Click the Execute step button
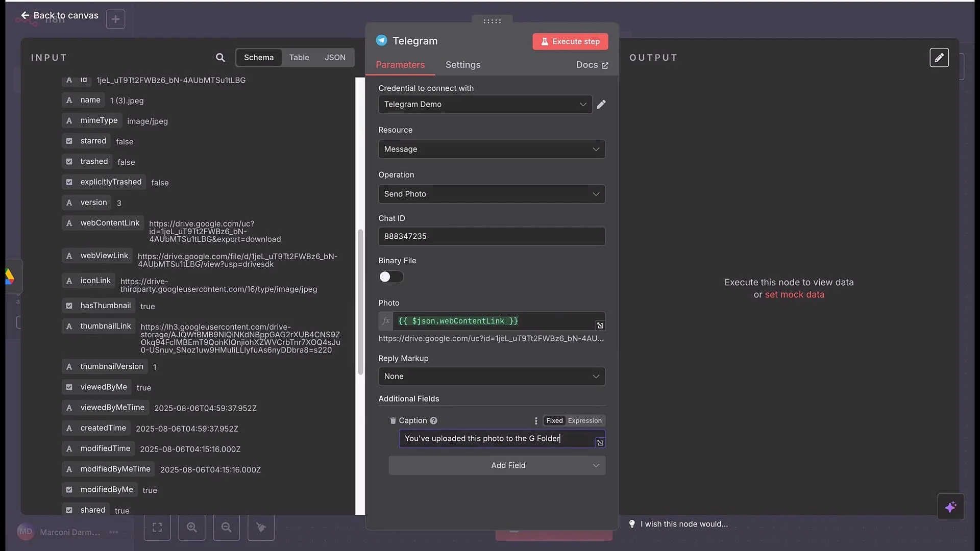This screenshot has height=551, width=980. coord(570,41)
